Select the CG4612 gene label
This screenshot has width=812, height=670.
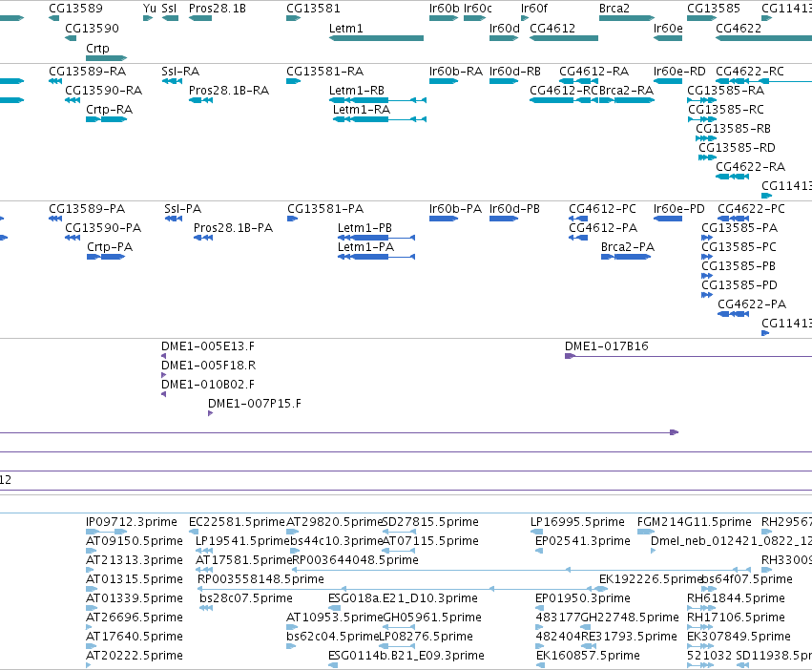coord(552,28)
